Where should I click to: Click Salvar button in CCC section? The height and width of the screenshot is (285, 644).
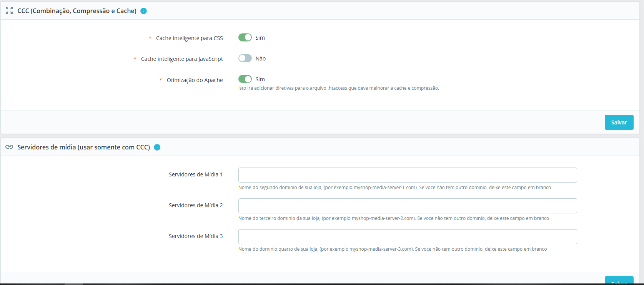[x=619, y=122]
